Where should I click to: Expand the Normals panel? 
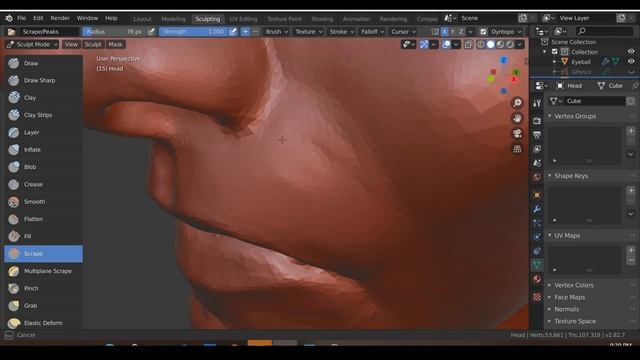point(549,309)
